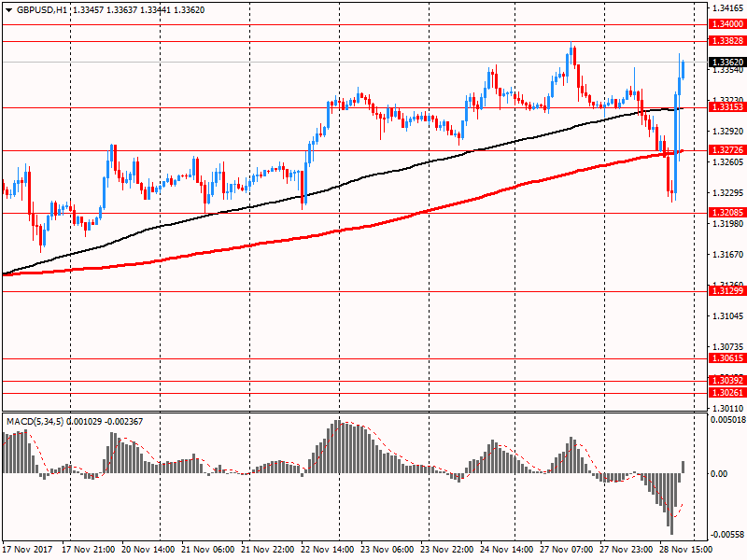Click the latest blue candlestick at right edge
The image size is (747, 560).
684,70
